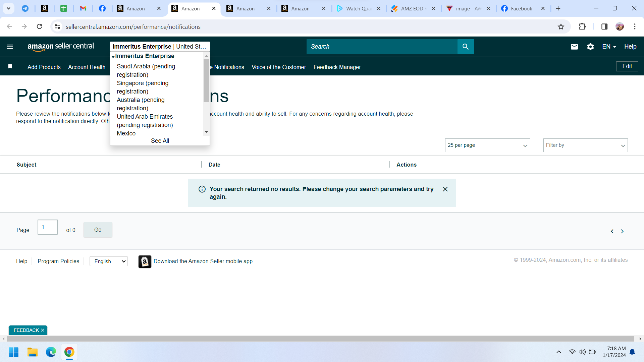The height and width of the screenshot is (362, 644).
Task: Open Add Products navigation item
Action: click(44, 67)
